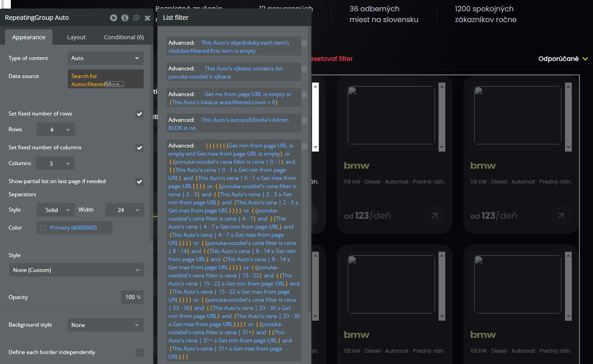
Task: Click the List filter panel title
Action: 176,18
